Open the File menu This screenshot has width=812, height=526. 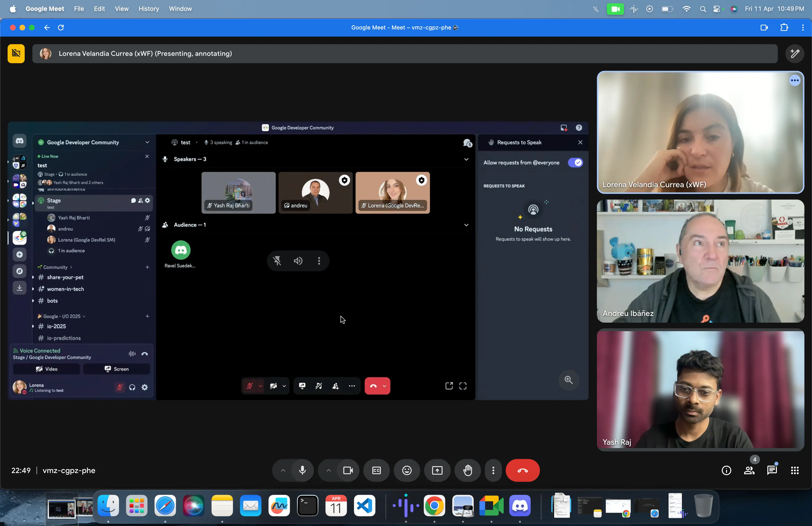tap(79, 9)
